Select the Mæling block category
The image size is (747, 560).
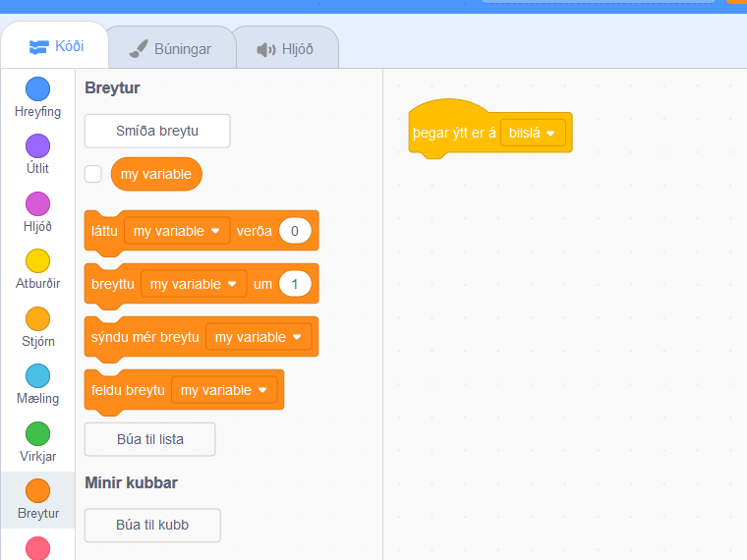tap(37, 384)
